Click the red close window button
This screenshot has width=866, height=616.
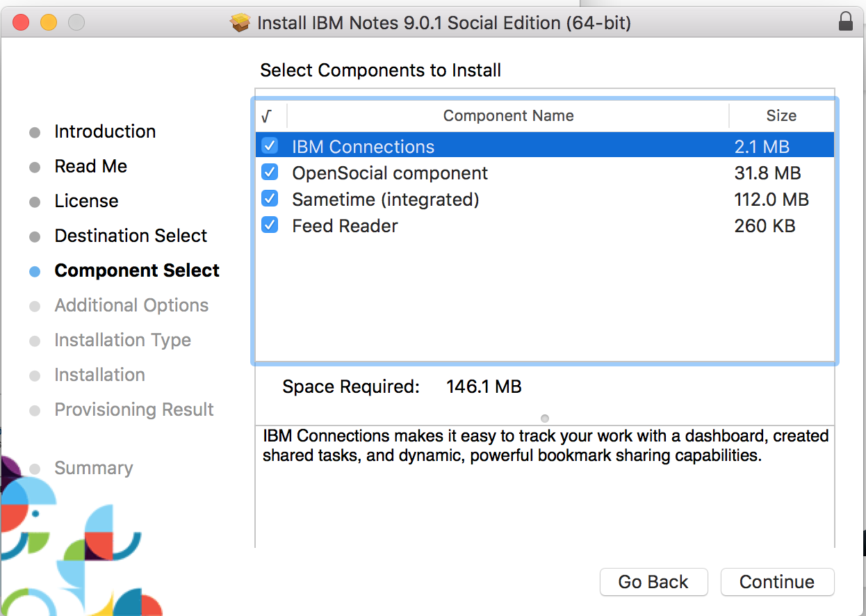point(21,22)
